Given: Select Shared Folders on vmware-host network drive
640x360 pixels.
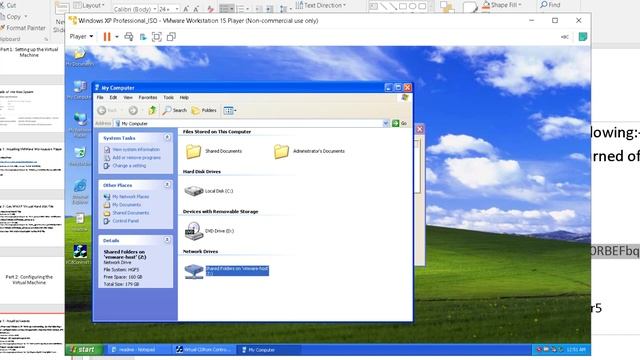Looking at the screenshot, I should (227, 271).
